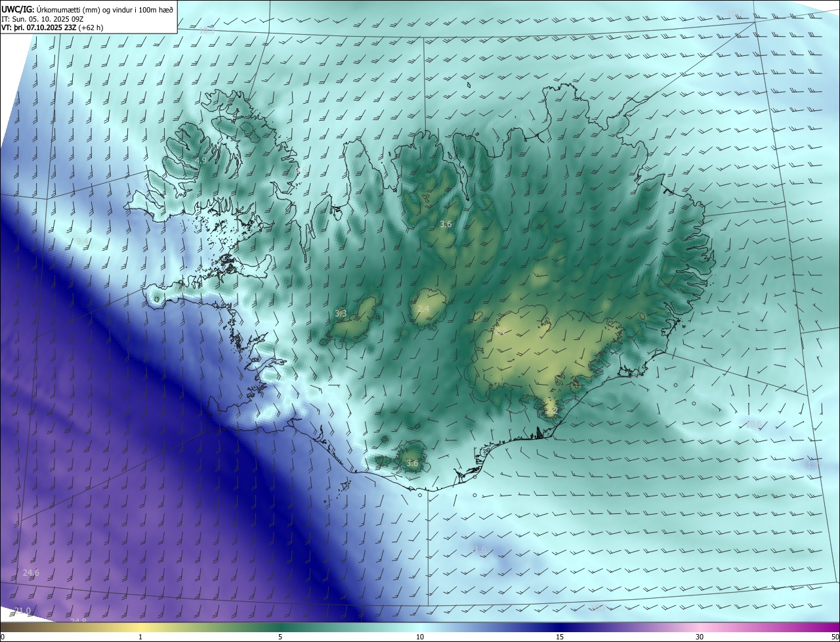Viewport: 840px width, 642px height.
Task: Click the 21.0 value at the bottom-left corner
Action: (22, 611)
